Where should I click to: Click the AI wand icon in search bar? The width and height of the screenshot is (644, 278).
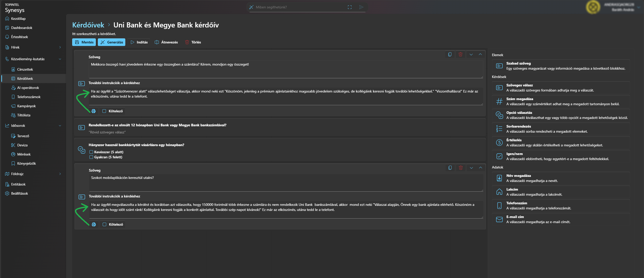251,7
